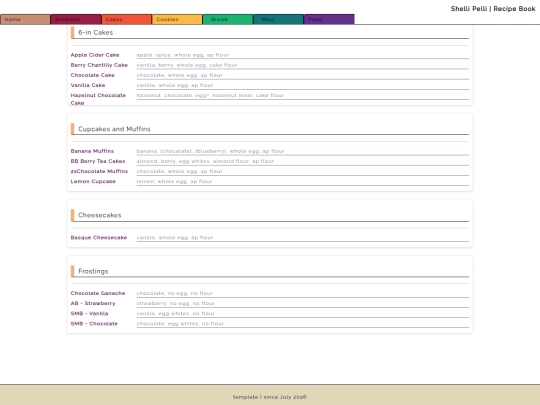Open the 2xChocolate Muffins recipe
The height and width of the screenshot is (405, 540).
pos(99,171)
